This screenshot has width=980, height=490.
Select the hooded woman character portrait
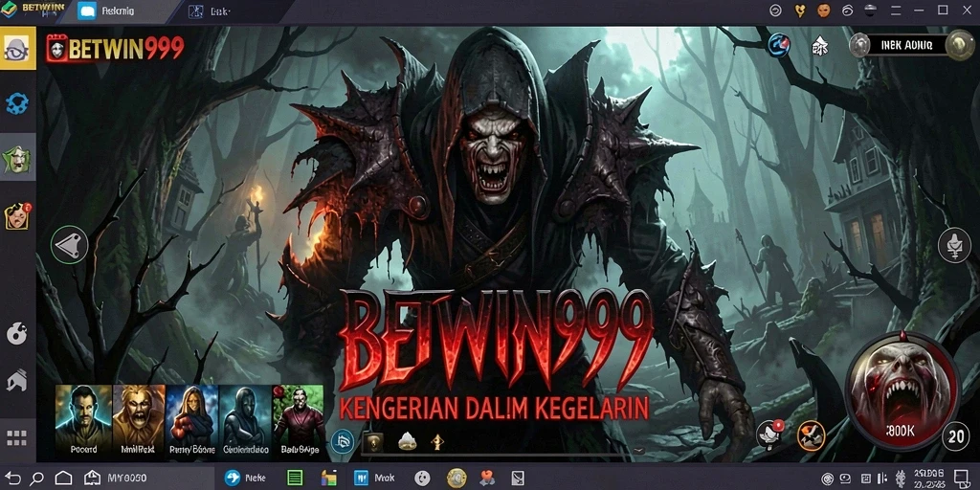191,421
